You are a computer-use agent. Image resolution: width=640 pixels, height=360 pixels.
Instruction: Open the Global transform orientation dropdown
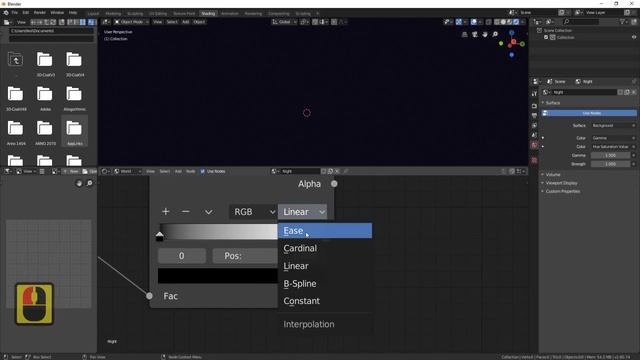(284, 22)
